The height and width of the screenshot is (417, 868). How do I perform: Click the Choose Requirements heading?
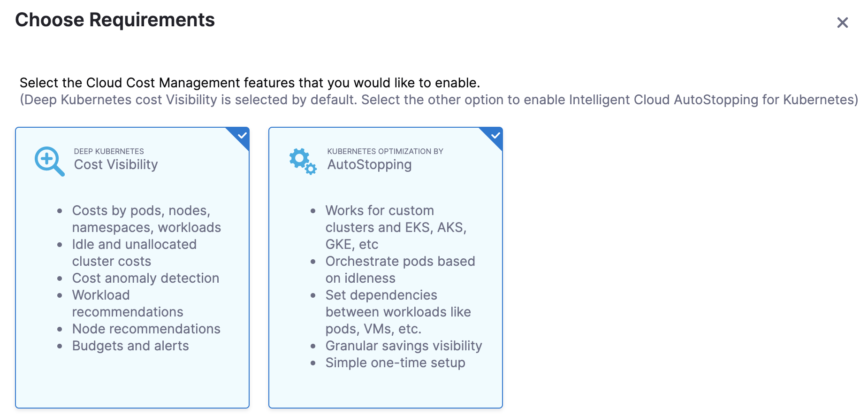click(x=115, y=20)
